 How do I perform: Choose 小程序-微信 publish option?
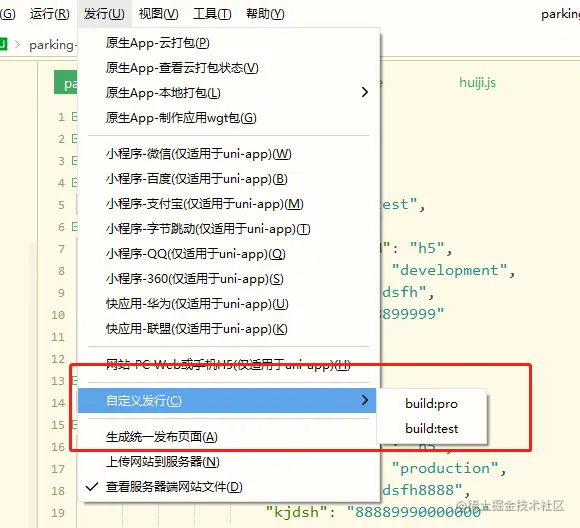coord(229,154)
